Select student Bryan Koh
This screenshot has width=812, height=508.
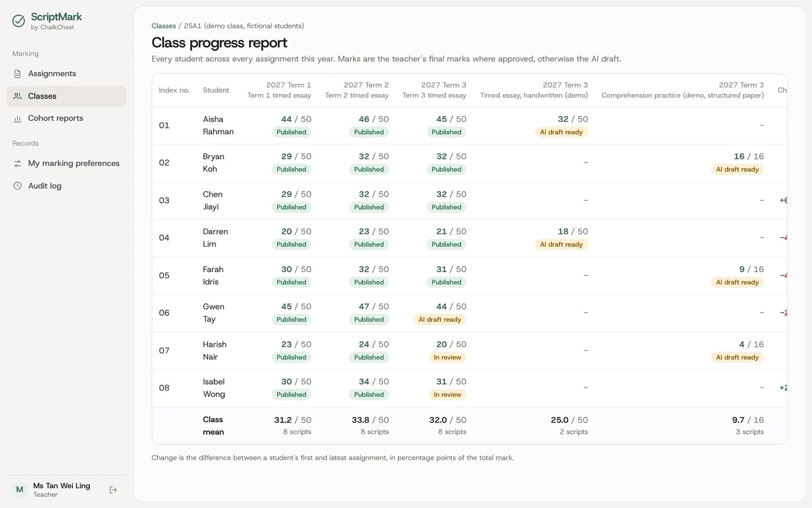click(214, 163)
